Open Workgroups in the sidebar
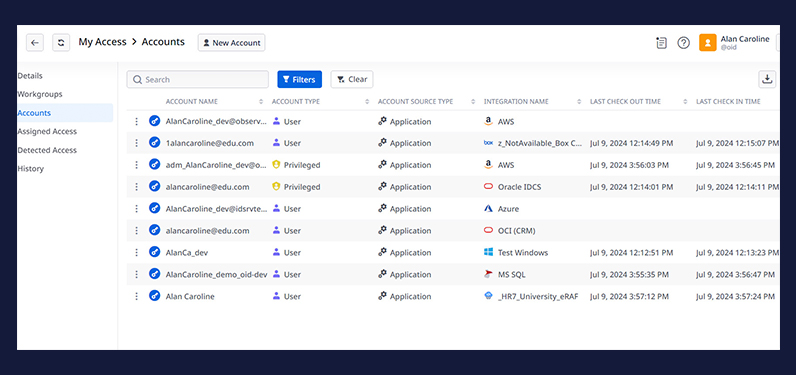 [x=40, y=94]
